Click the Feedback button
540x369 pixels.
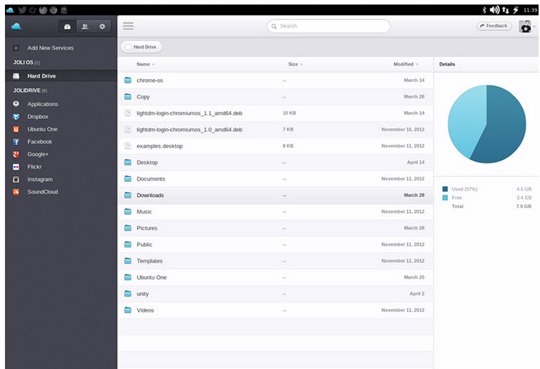[x=494, y=26]
